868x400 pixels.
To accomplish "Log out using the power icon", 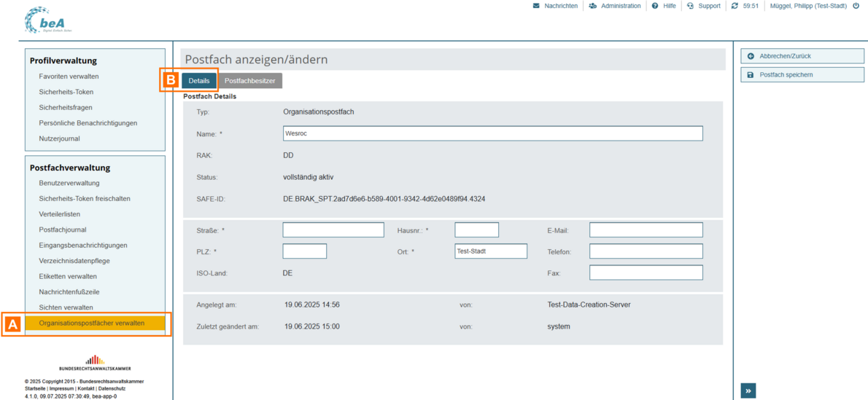I will [x=856, y=6].
